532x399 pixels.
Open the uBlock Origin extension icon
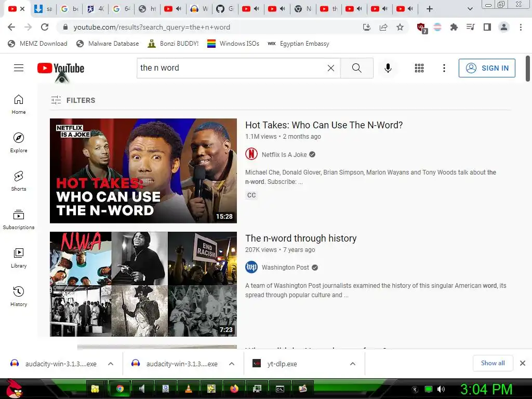coord(421,28)
